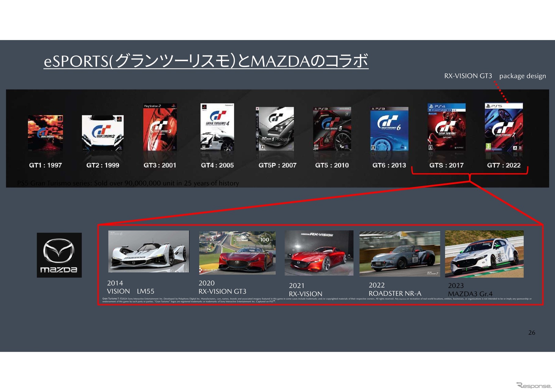Click the Mazda logo image

(59, 255)
